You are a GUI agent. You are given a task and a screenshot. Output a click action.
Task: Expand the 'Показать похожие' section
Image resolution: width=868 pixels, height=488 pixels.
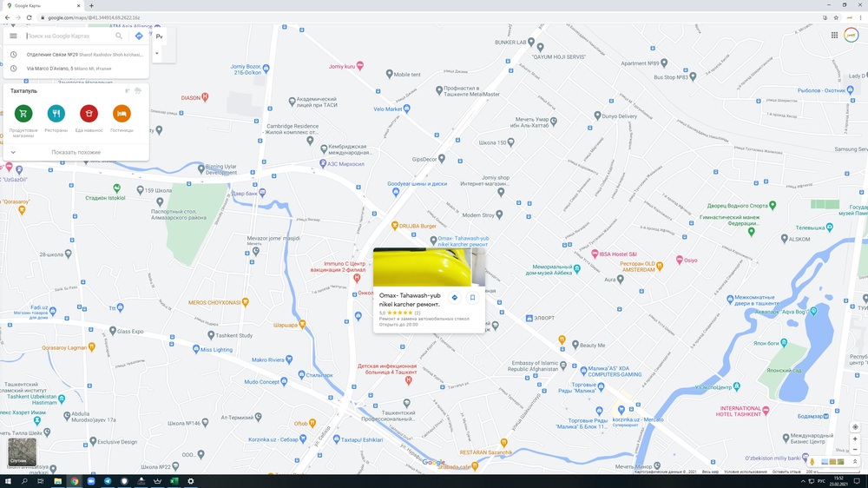click(x=76, y=152)
